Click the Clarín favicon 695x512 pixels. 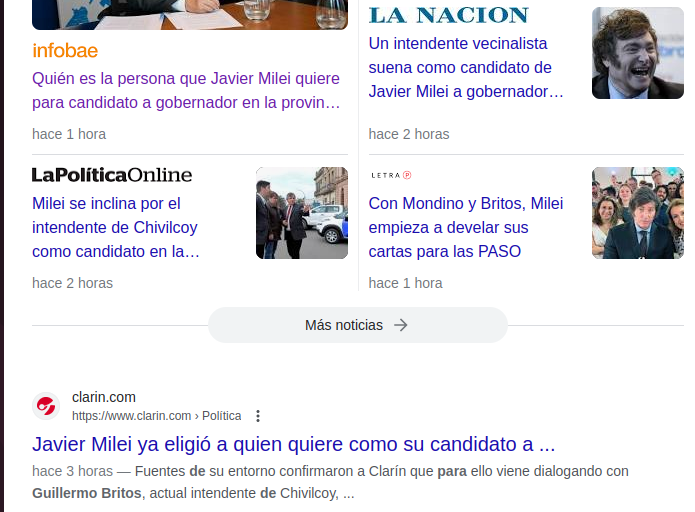click(x=46, y=406)
